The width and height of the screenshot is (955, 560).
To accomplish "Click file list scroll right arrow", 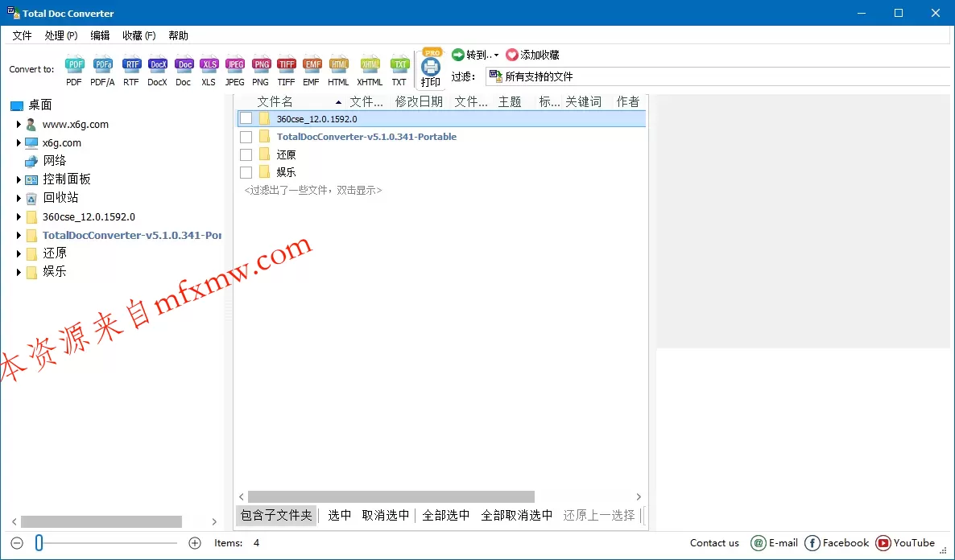I will [639, 496].
